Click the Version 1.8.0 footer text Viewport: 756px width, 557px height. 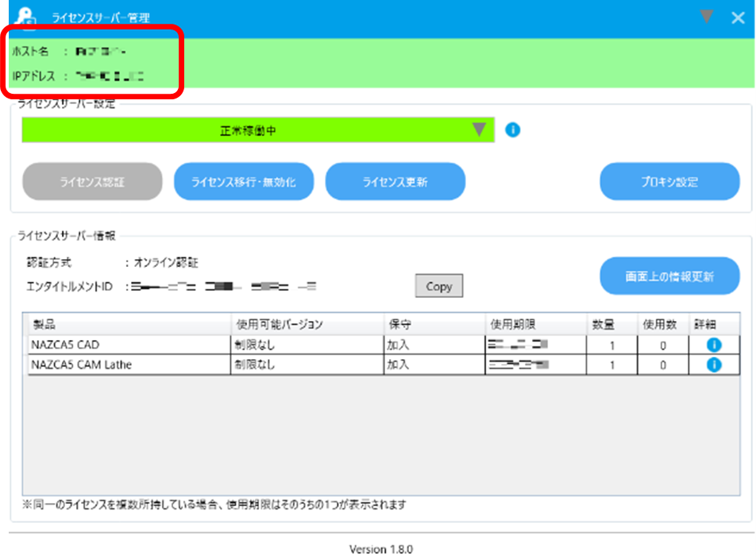coord(381,549)
